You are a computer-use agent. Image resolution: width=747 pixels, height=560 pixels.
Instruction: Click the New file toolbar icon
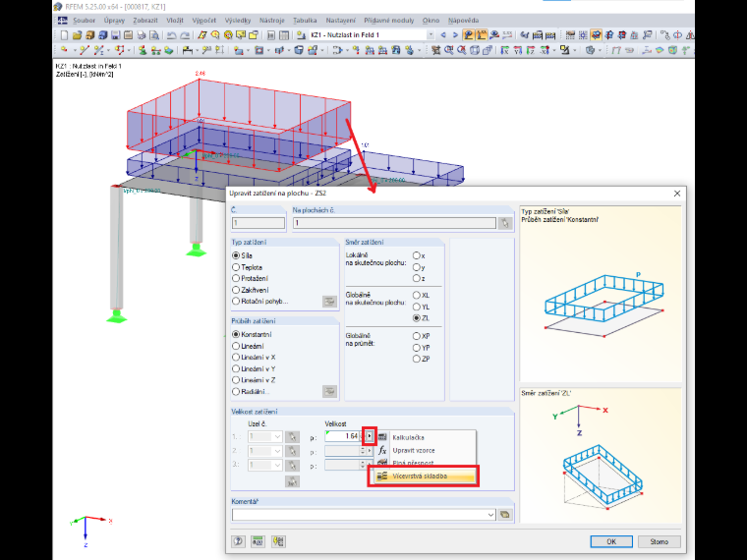[64, 34]
